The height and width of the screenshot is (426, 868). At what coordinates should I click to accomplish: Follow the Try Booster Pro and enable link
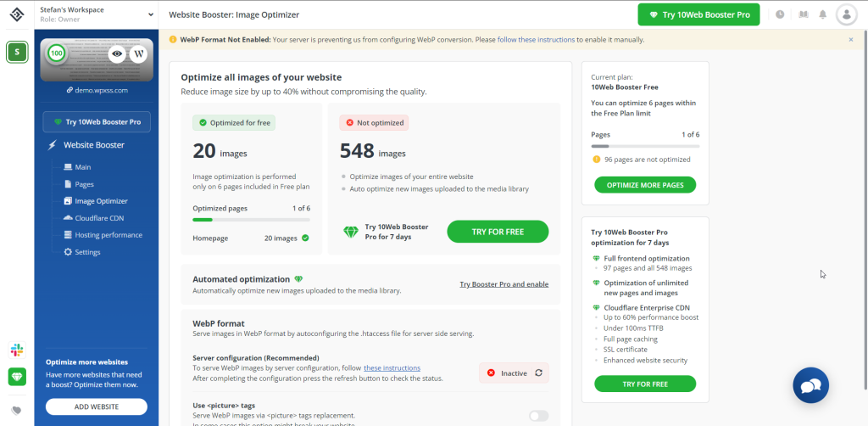click(504, 284)
